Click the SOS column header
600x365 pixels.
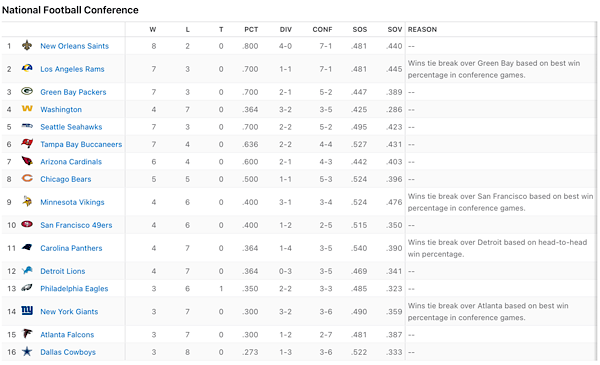click(x=360, y=29)
